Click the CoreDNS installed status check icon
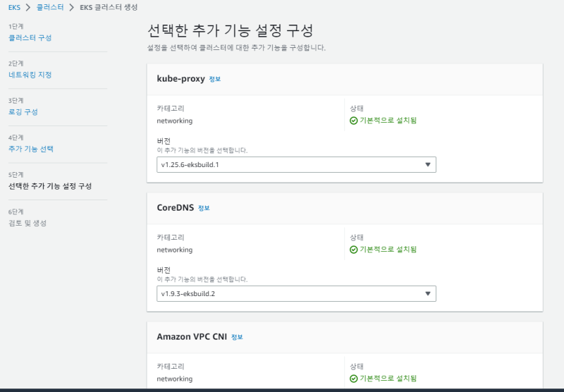The width and height of the screenshot is (564, 392). [x=354, y=250]
